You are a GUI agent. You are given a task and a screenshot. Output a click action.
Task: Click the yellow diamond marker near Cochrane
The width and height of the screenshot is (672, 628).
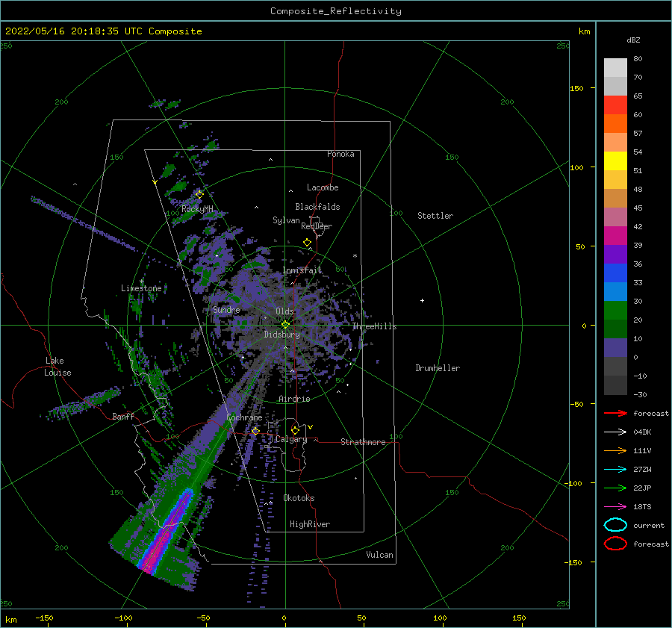255,431
